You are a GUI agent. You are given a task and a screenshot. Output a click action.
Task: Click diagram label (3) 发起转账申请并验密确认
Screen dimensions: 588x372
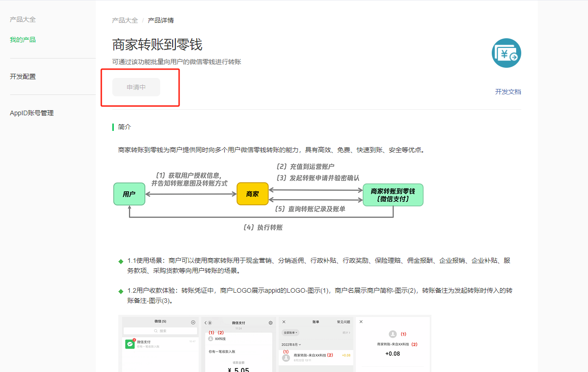coord(317,178)
